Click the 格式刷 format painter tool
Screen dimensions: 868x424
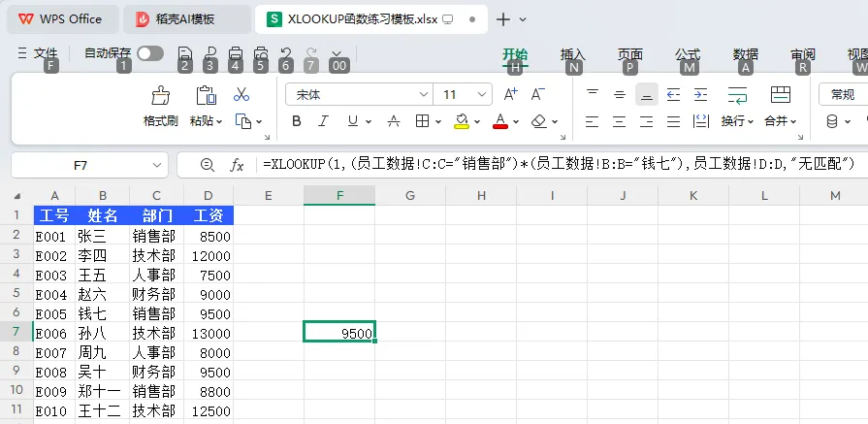161,107
